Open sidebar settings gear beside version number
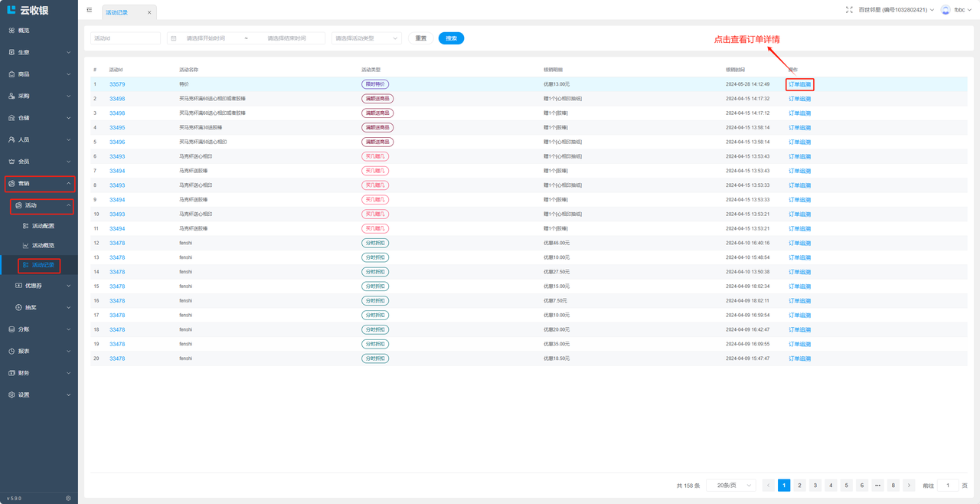The height and width of the screenshot is (504, 980). click(x=68, y=498)
